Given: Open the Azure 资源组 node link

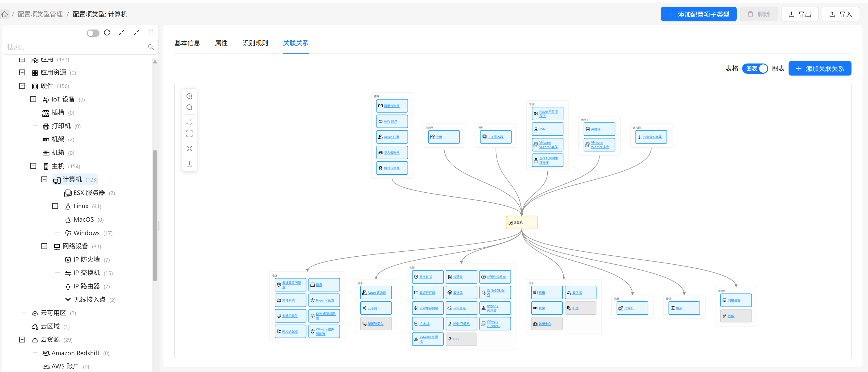Looking at the screenshot, I should coord(377,293).
